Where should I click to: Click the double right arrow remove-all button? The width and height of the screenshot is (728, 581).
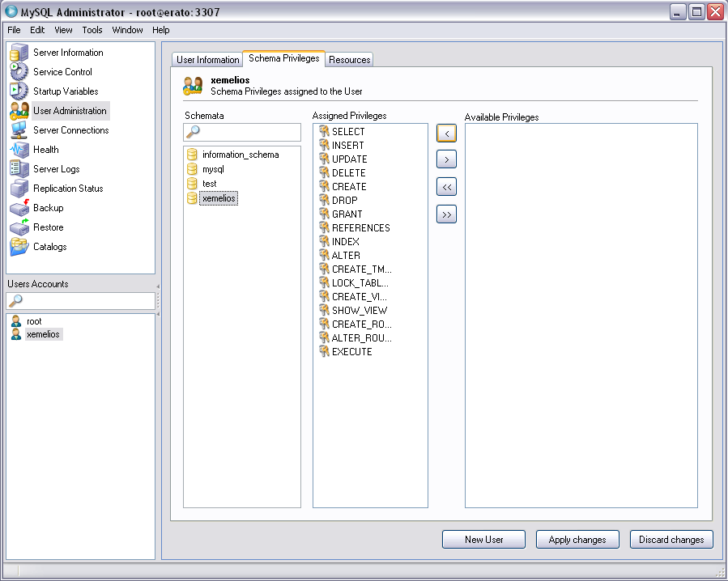447,214
